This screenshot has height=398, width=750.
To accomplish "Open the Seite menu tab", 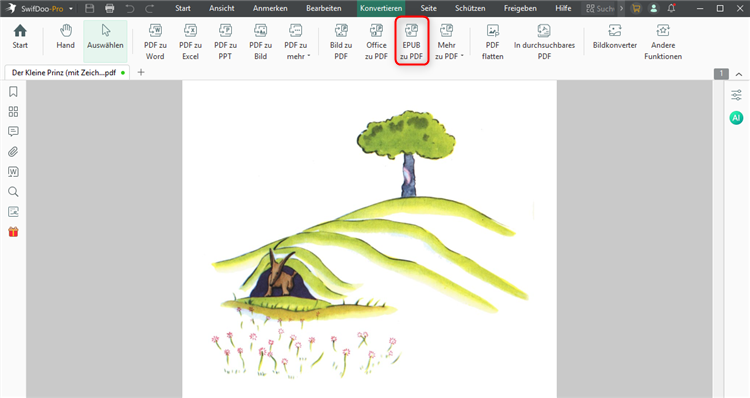I will pyautogui.click(x=429, y=8).
